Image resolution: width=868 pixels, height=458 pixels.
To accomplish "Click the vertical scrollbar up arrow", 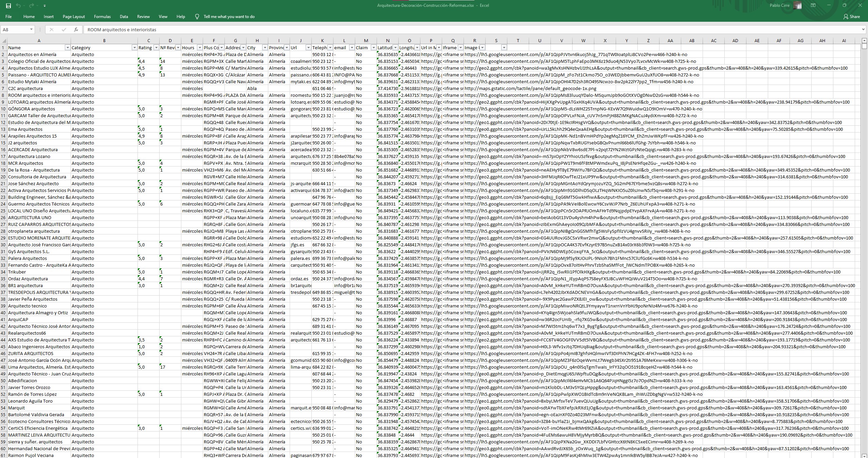I will coord(864,41).
